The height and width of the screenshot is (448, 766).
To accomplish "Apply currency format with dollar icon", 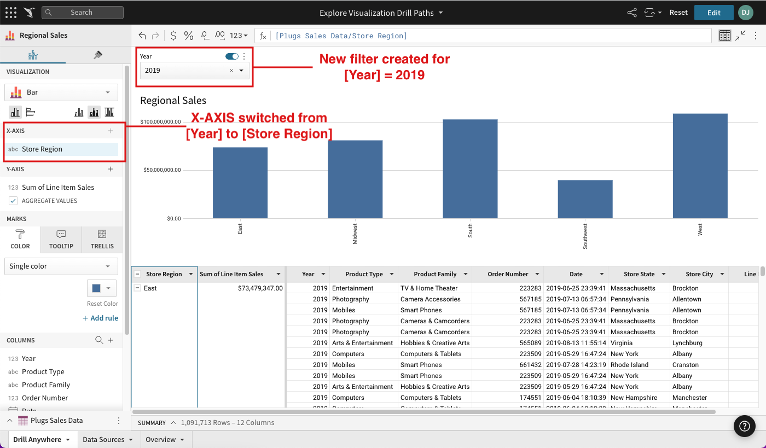I will tap(174, 35).
